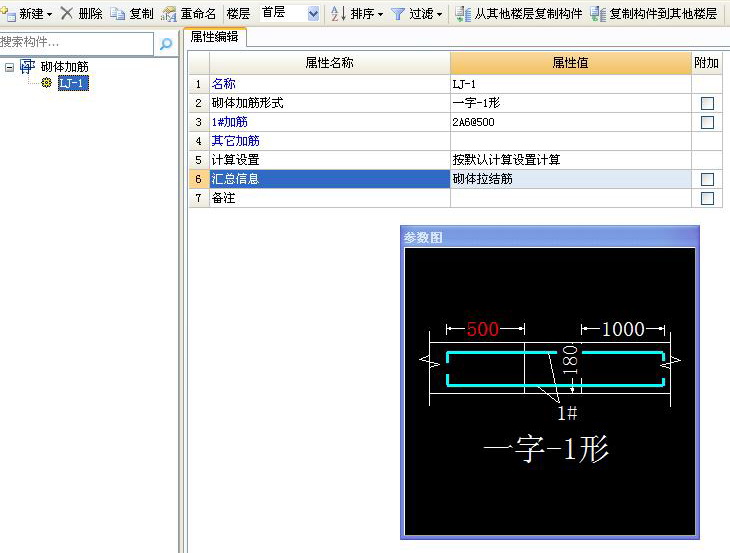Click the red 500 dimension value
The image size is (730, 553).
483,329
